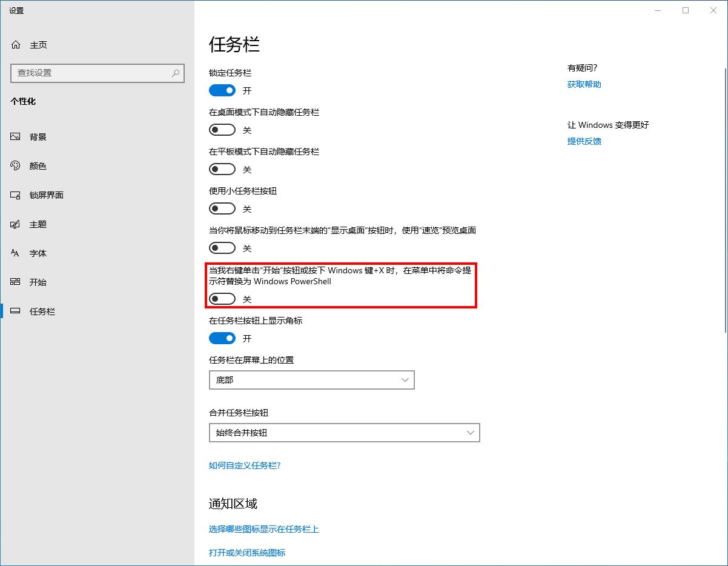Turn off the lock taskbar toggle
This screenshot has width=728, height=566.
click(x=222, y=90)
